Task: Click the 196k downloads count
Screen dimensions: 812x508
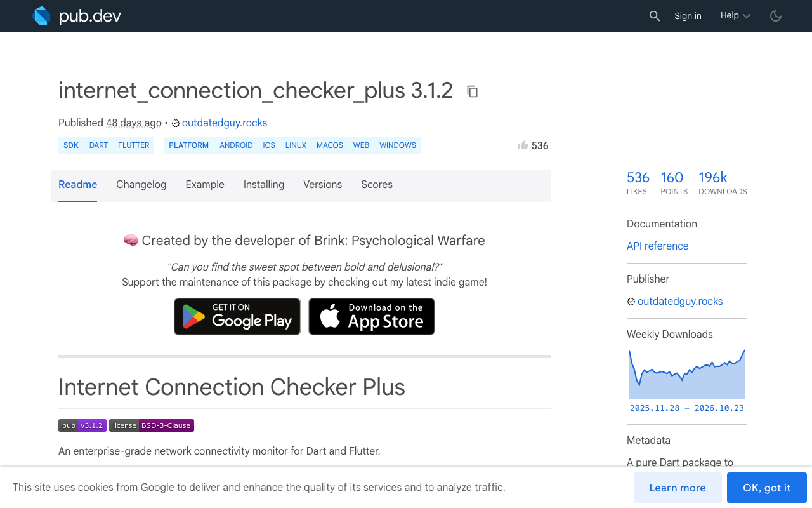Action: (723, 182)
